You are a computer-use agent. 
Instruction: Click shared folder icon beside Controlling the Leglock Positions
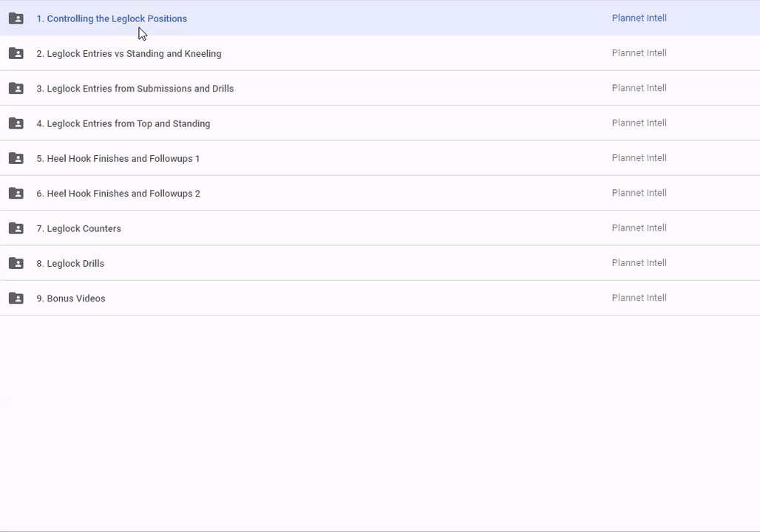pos(16,18)
